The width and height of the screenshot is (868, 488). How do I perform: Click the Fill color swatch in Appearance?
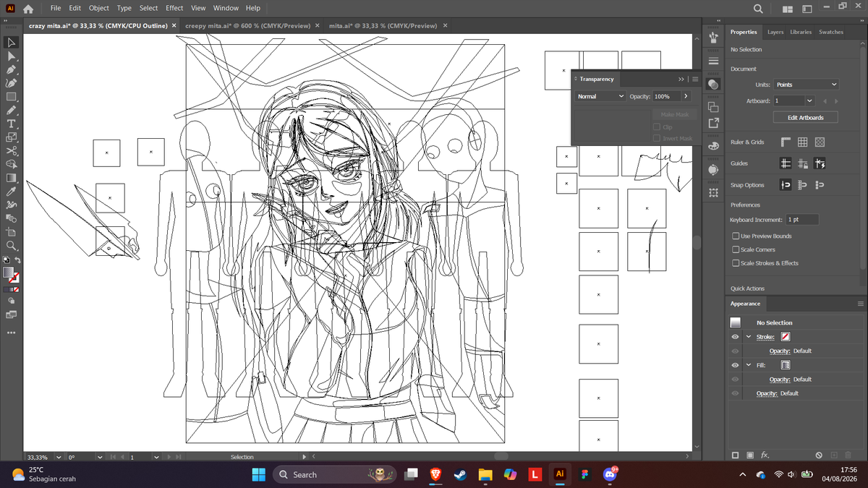pos(785,365)
